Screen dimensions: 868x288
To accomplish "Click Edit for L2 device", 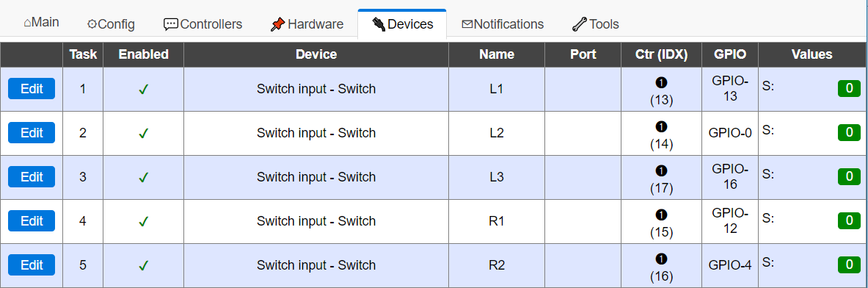I will [32, 133].
